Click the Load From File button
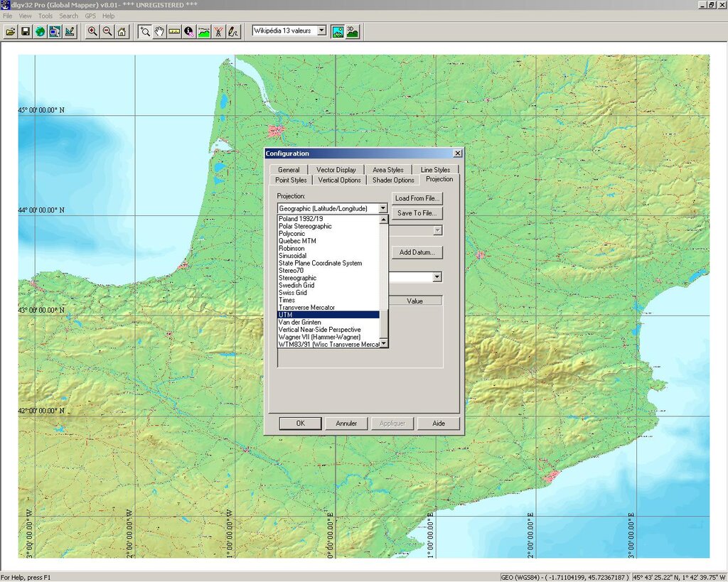Screen dimensions: 728x582 417,198
